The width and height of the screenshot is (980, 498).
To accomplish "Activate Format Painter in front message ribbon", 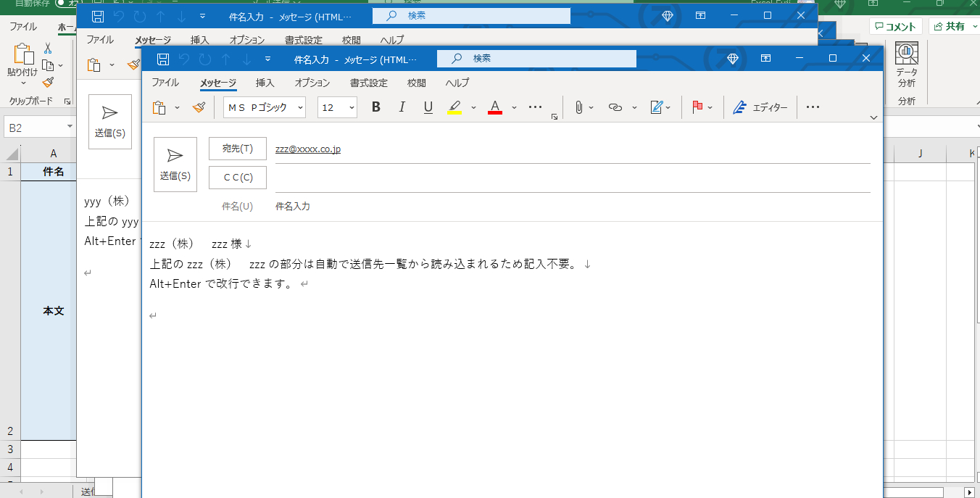I will pos(199,107).
